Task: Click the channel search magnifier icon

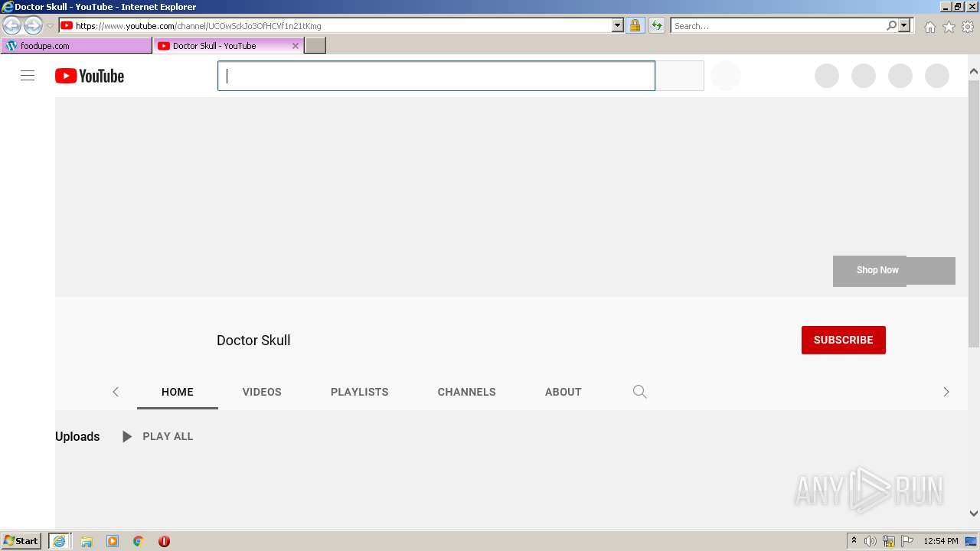Action: [640, 392]
